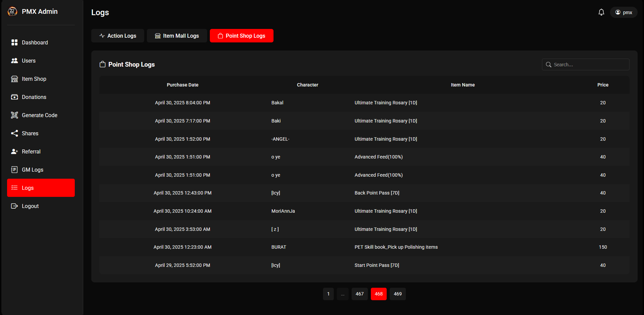Select the Referral add-user icon
Image resolution: width=644 pixels, height=315 pixels.
click(14, 151)
